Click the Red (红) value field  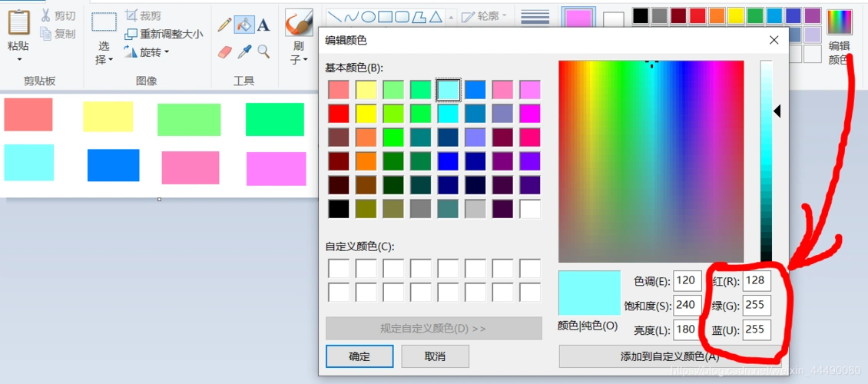(x=757, y=280)
